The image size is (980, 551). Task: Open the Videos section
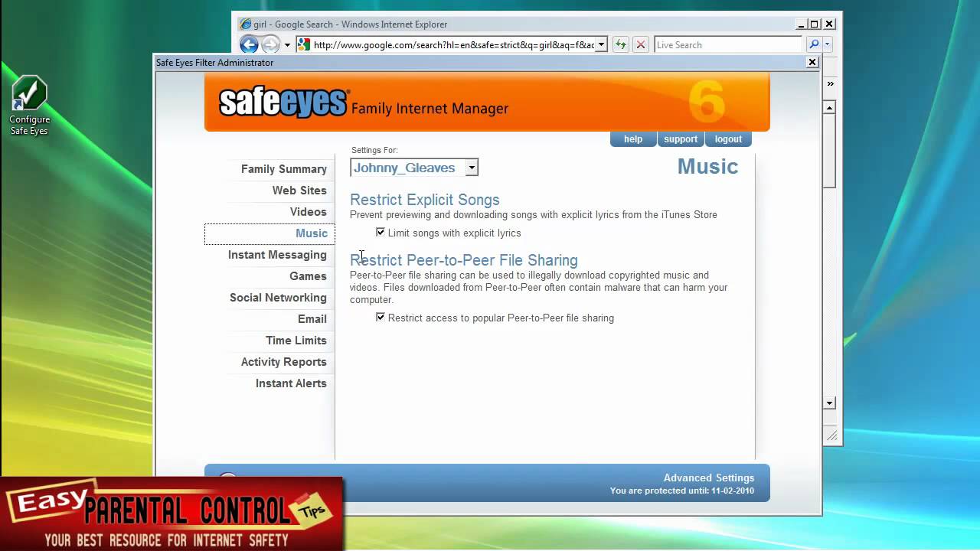point(309,212)
